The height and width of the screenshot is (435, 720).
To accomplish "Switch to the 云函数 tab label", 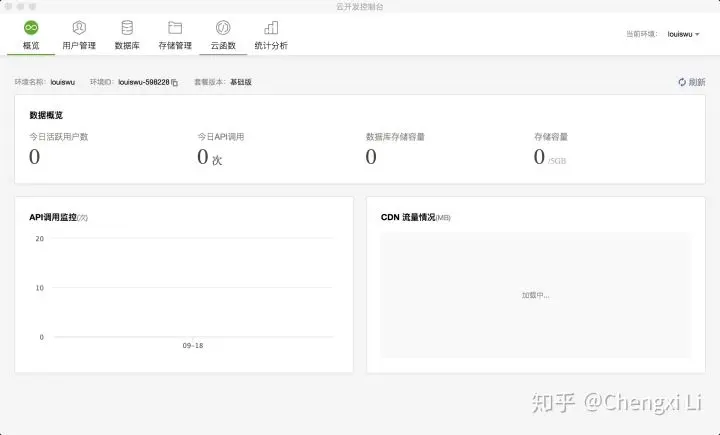I will coord(223,45).
